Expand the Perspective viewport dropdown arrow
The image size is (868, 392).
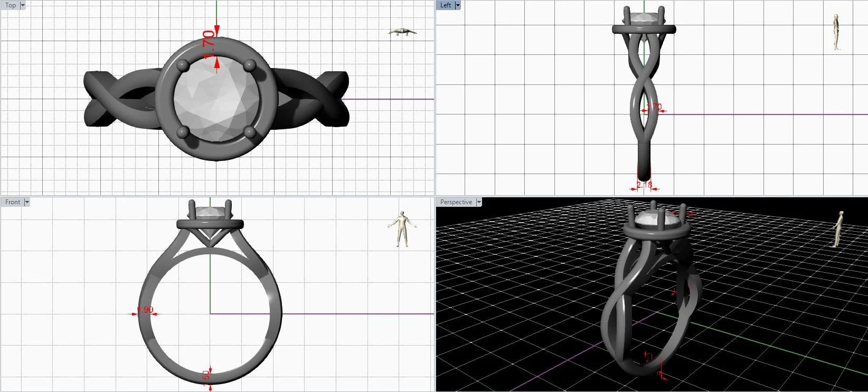479,202
